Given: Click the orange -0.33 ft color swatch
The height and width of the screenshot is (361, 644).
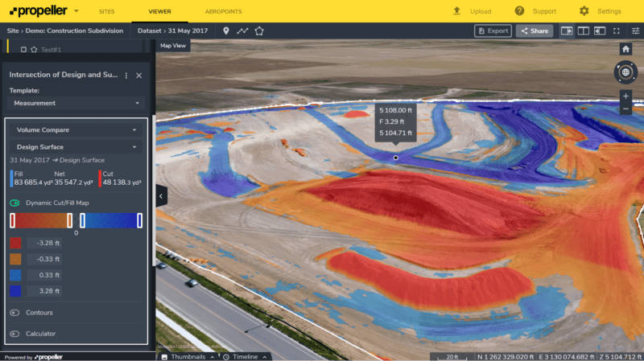Looking at the screenshot, I should (x=15, y=259).
